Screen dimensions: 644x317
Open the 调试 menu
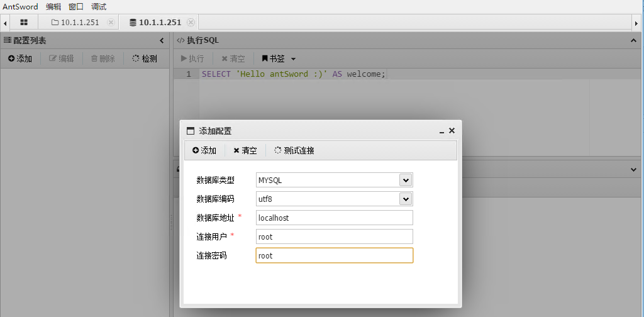coord(99,6)
